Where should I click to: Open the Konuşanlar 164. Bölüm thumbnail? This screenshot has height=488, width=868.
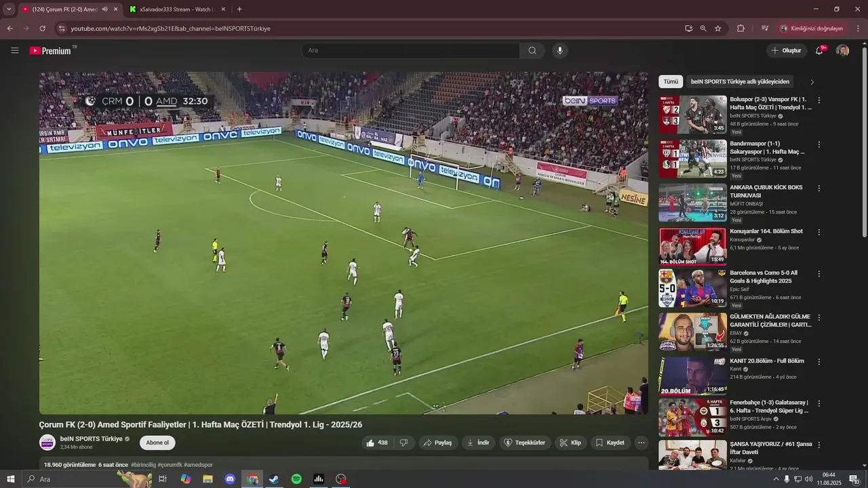coord(692,246)
